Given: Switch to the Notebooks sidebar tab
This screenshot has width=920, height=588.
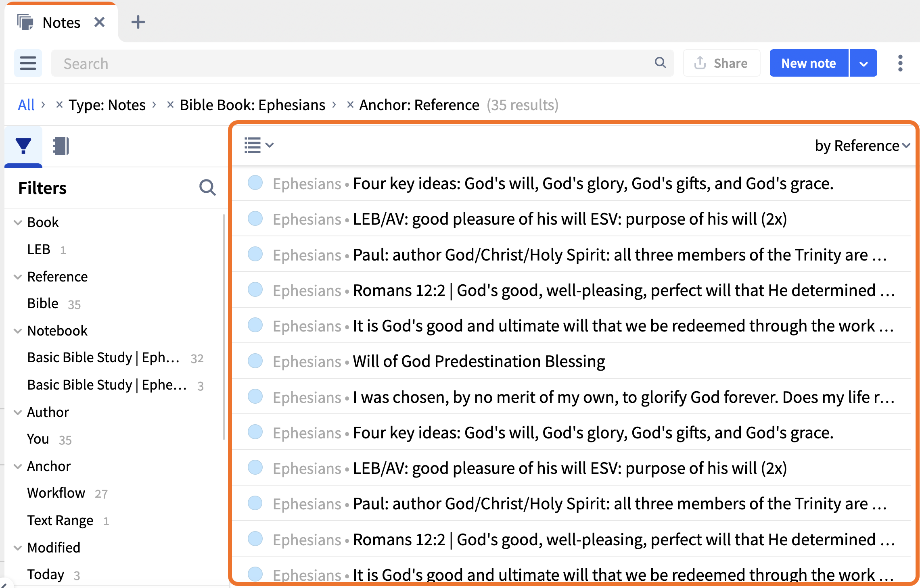Looking at the screenshot, I should (x=61, y=146).
